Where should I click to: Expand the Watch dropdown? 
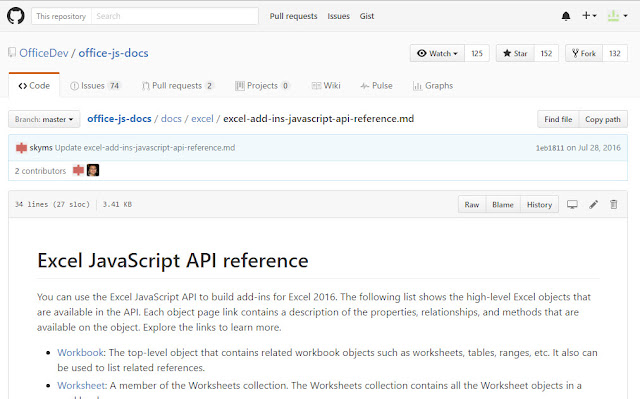tap(437, 53)
